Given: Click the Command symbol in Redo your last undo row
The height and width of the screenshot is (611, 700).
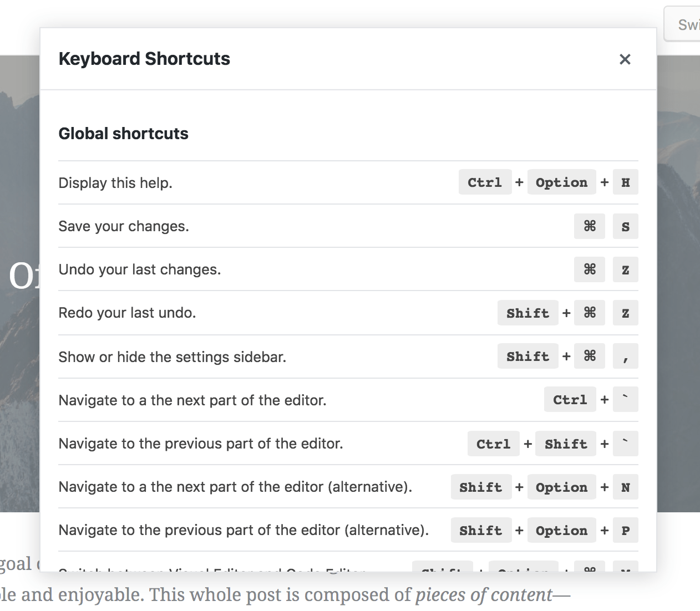Looking at the screenshot, I should click(589, 313).
